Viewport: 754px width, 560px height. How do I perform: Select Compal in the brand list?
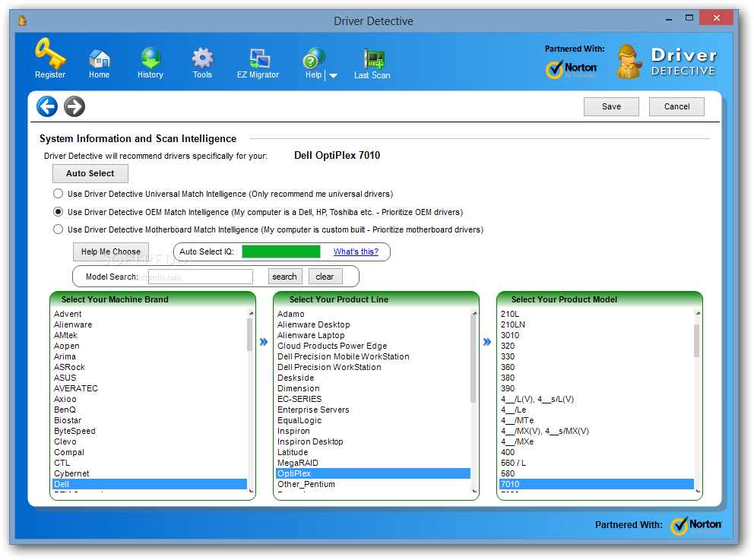[x=150, y=452]
